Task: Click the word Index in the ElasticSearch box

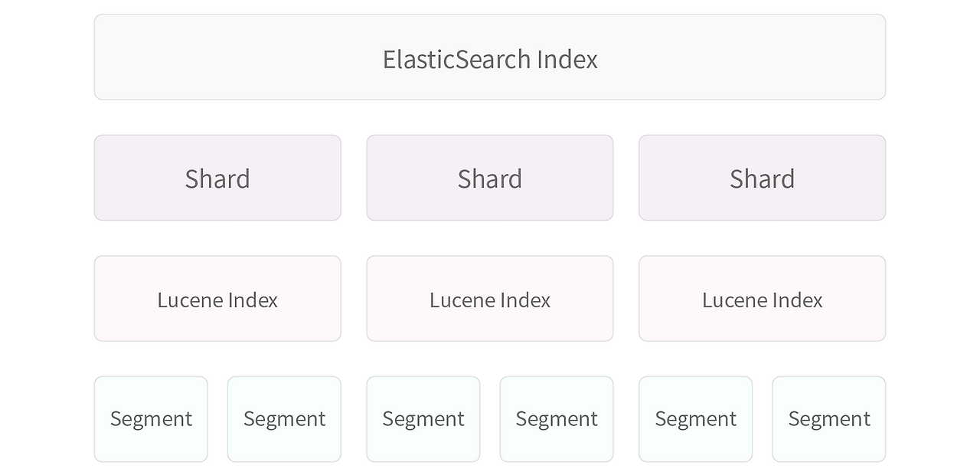Action: pos(567,59)
